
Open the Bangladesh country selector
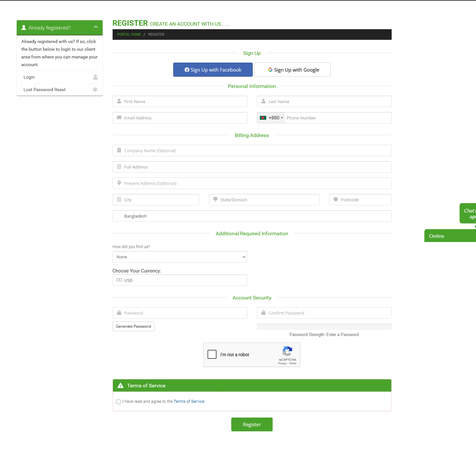tap(252, 216)
